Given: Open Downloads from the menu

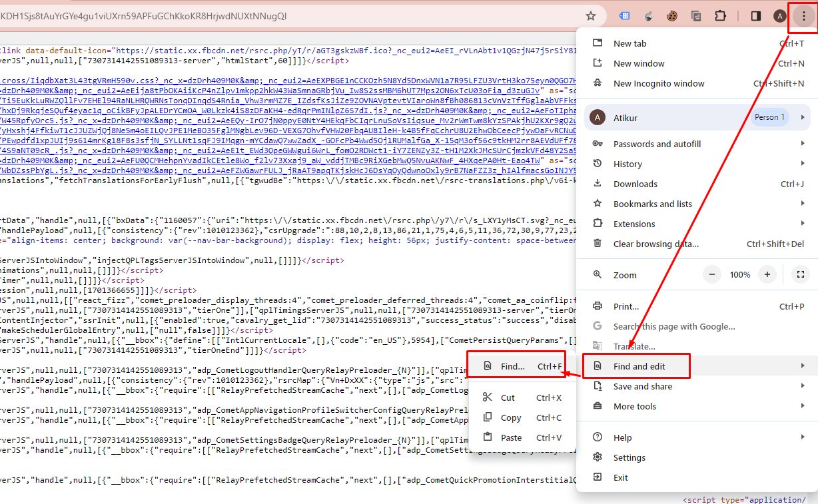Looking at the screenshot, I should pos(696,184).
